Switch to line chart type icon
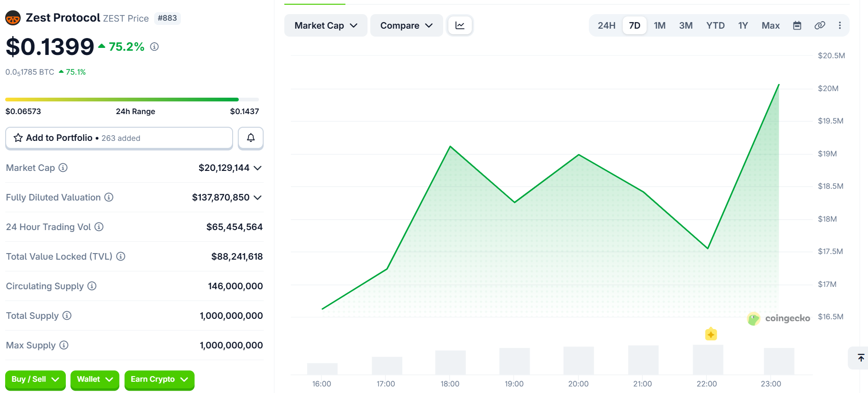Image resolution: width=868 pixels, height=393 pixels. pos(460,25)
